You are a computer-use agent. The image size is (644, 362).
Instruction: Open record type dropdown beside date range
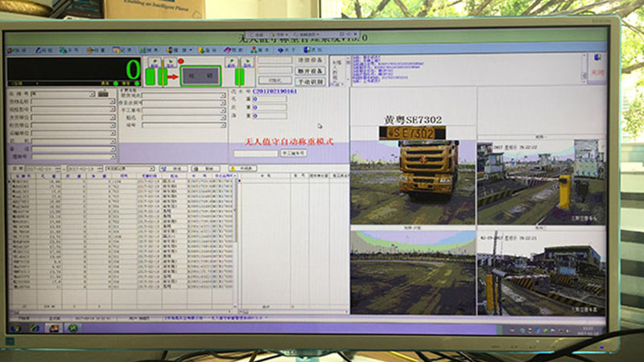[151, 169]
